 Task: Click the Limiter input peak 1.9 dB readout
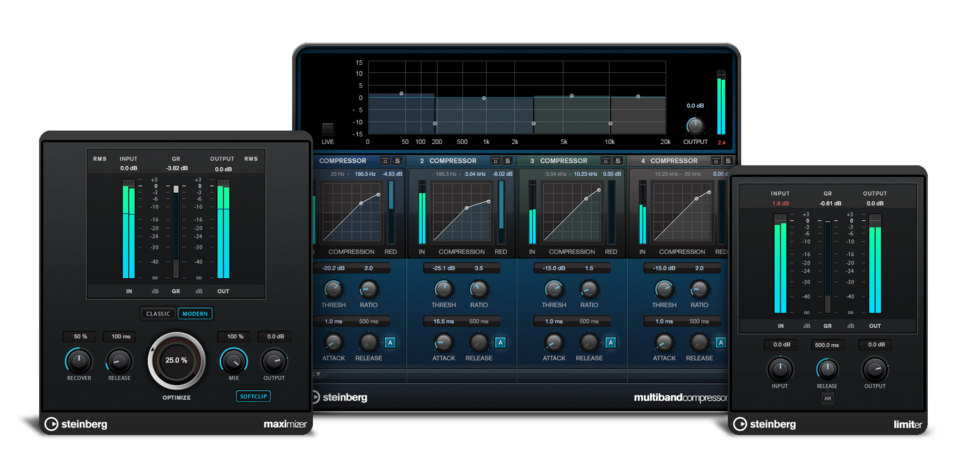(x=780, y=203)
